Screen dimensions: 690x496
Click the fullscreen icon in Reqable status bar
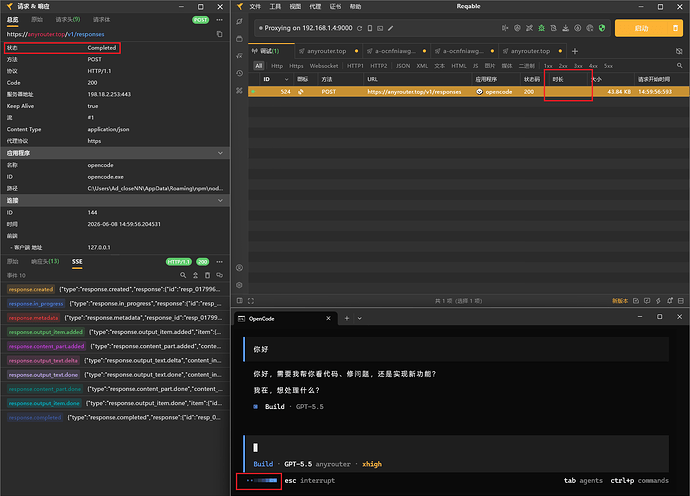[x=251, y=301]
